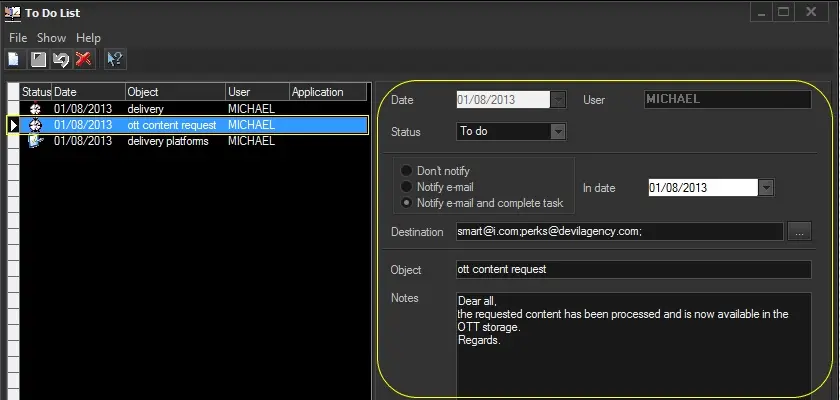This screenshot has width=840, height=400.
Task: Click status icon of the delivery task
Action: coord(35,108)
